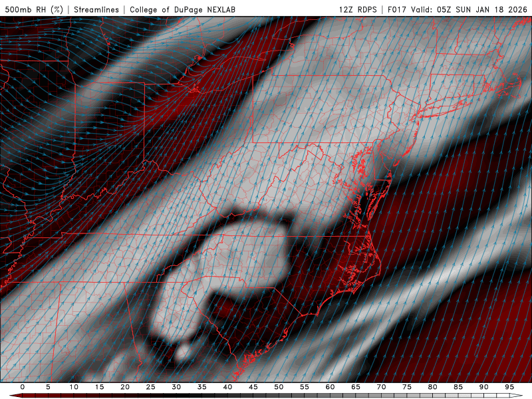This screenshot has height=399, width=532.
Task: Click the colorbar label "5"
Action: [x=48, y=387]
